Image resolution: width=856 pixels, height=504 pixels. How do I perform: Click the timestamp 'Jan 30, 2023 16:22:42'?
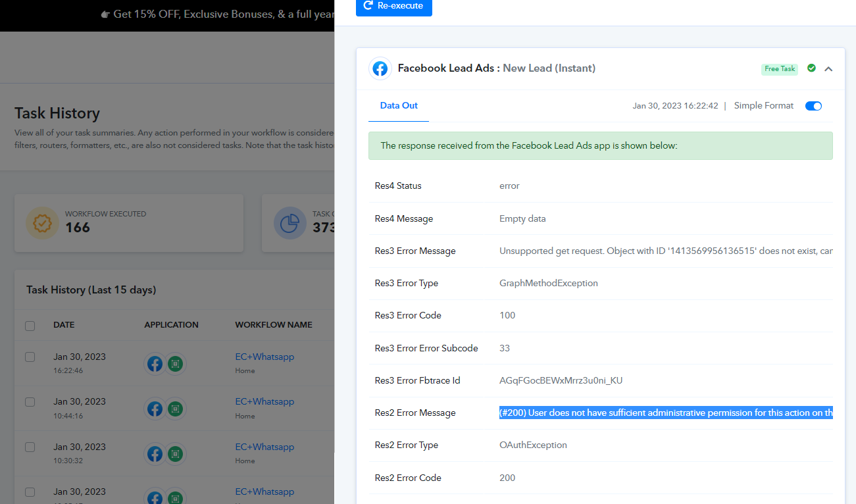675,106
